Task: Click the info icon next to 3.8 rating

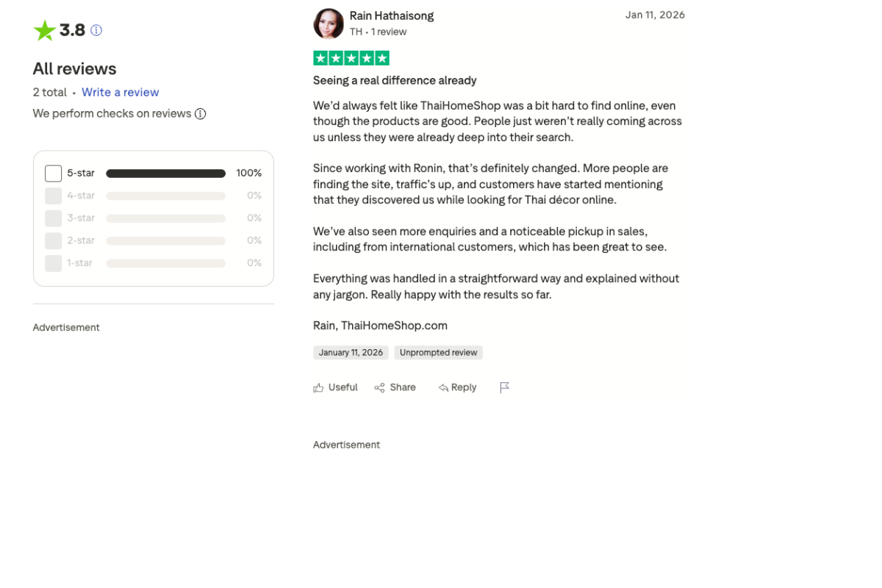Action: 96,30
